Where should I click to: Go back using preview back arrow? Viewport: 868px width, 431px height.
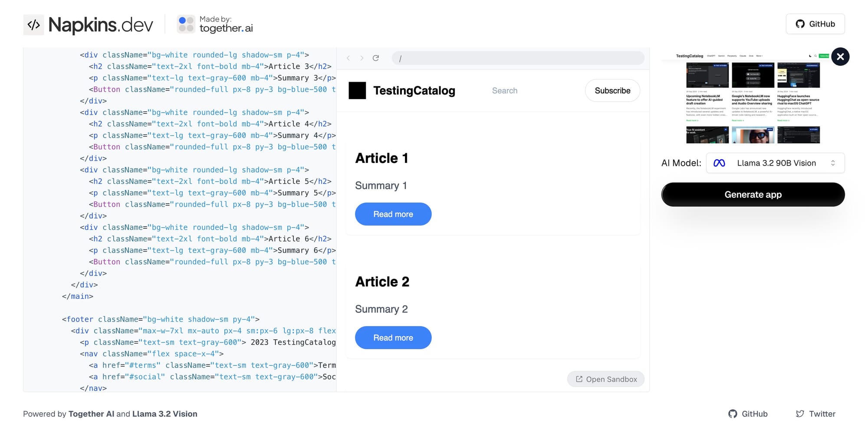pyautogui.click(x=348, y=58)
